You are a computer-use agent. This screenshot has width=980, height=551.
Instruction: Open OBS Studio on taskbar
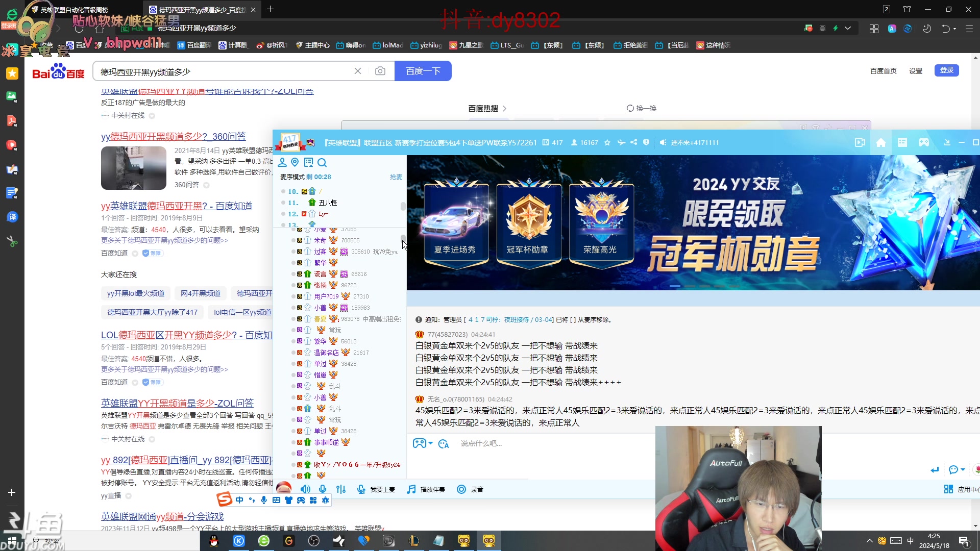coord(314,541)
